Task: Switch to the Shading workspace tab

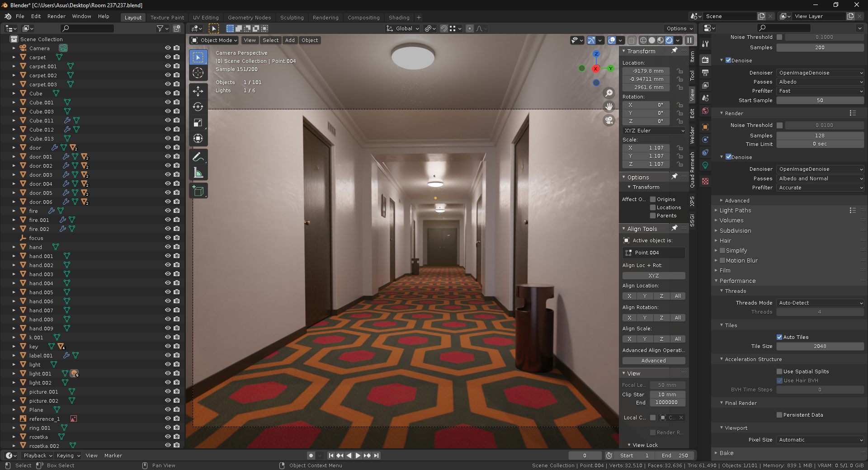Action: point(399,18)
